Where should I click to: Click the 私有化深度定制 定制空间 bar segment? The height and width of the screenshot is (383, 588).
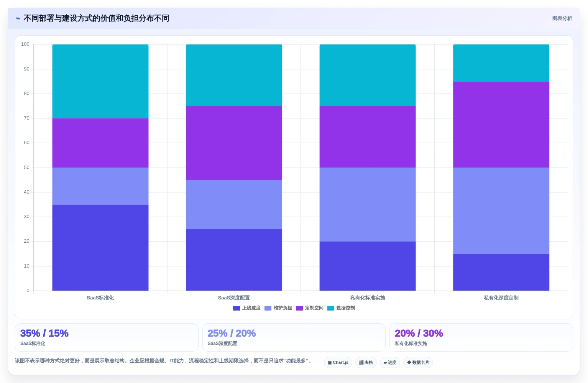501,125
